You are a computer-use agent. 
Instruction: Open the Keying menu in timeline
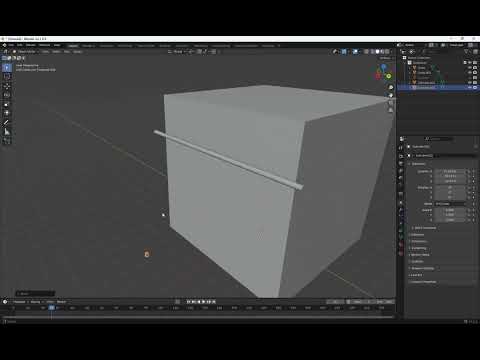pyautogui.click(x=35, y=302)
